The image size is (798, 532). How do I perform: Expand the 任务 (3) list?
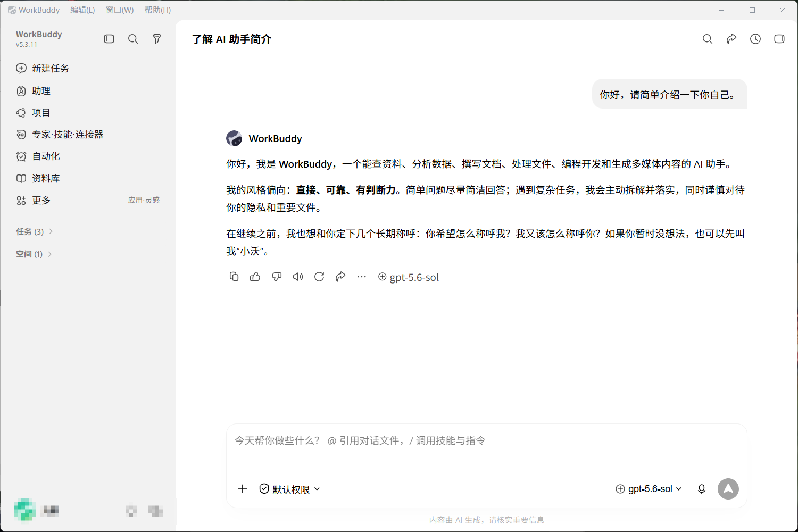(x=35, y=231)
